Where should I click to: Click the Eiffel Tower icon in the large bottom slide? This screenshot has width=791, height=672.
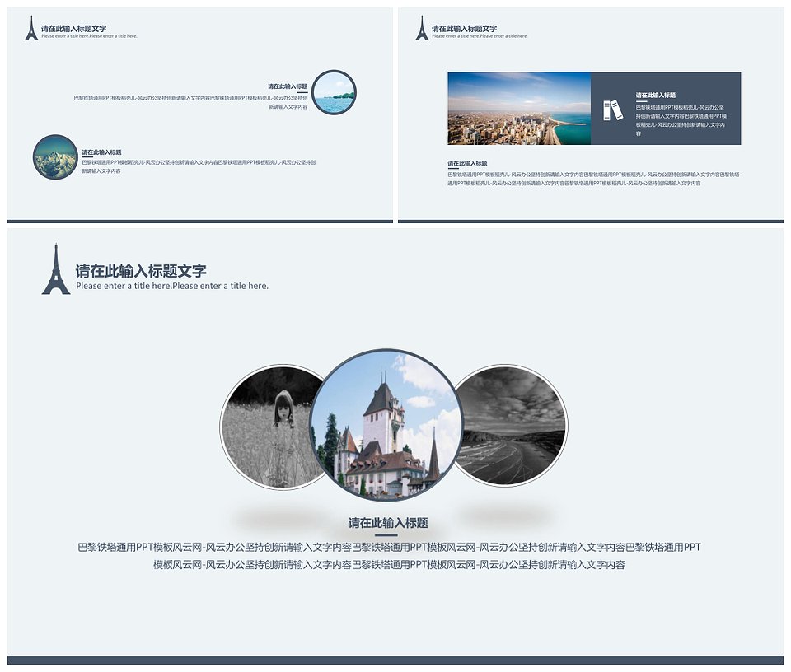(x=56, y=269)
